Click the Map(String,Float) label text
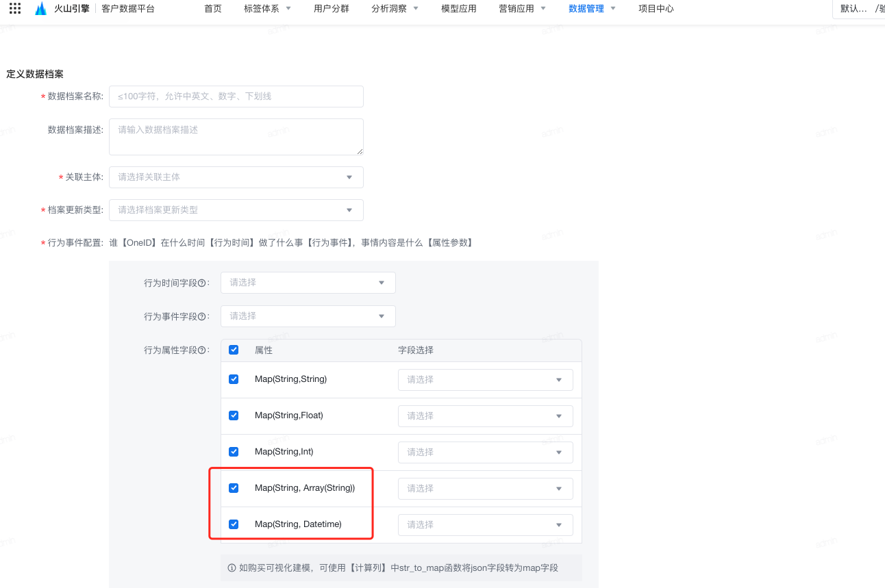Image resolution: width=885 pixels, height=588 pixels. pos(289,416)
